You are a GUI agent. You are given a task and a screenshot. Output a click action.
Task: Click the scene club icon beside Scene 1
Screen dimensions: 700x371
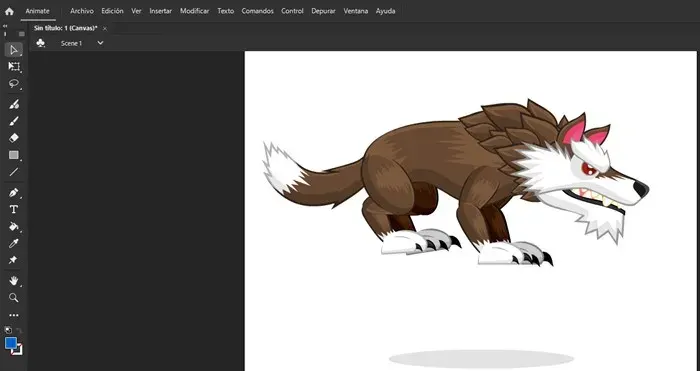[41, 43]
